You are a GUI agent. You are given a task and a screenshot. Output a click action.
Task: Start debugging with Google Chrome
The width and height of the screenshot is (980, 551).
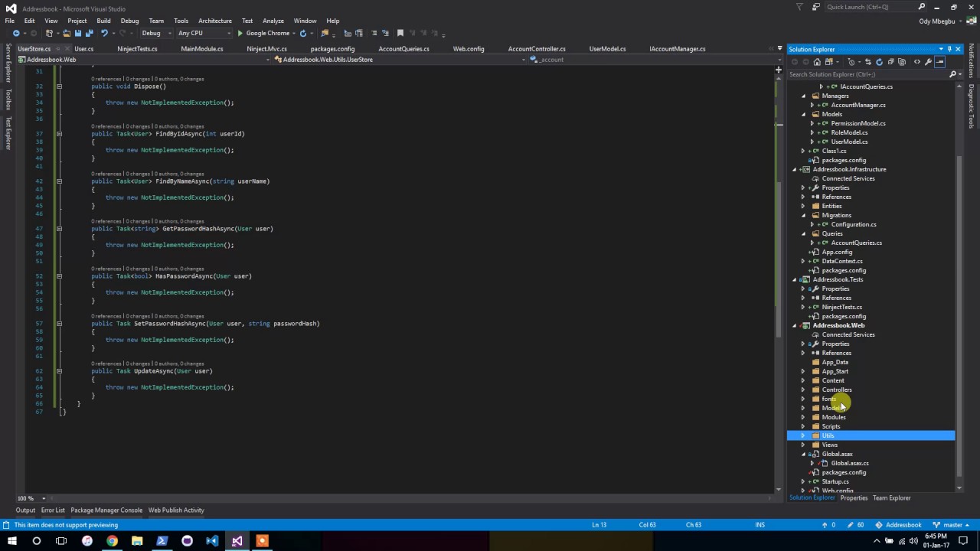point(263,33)
